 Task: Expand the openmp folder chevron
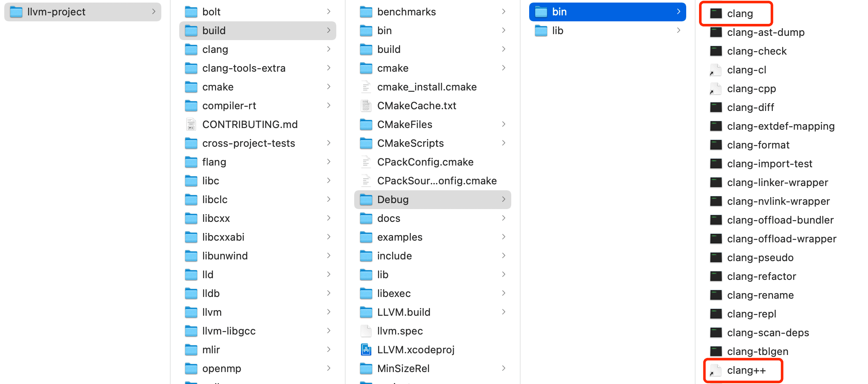click(329, 369)
